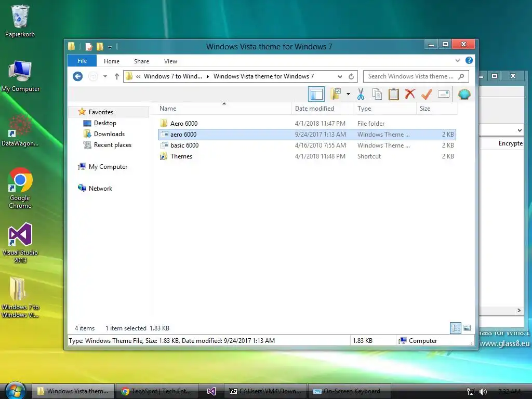
Task: Click the Encrypte column in the background window
Action: coord(511,143)
